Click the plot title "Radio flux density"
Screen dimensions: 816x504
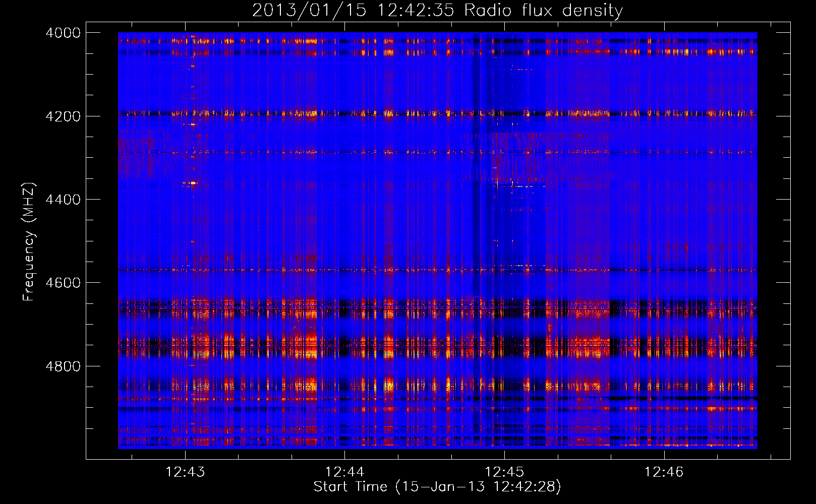tap(543, 11)
